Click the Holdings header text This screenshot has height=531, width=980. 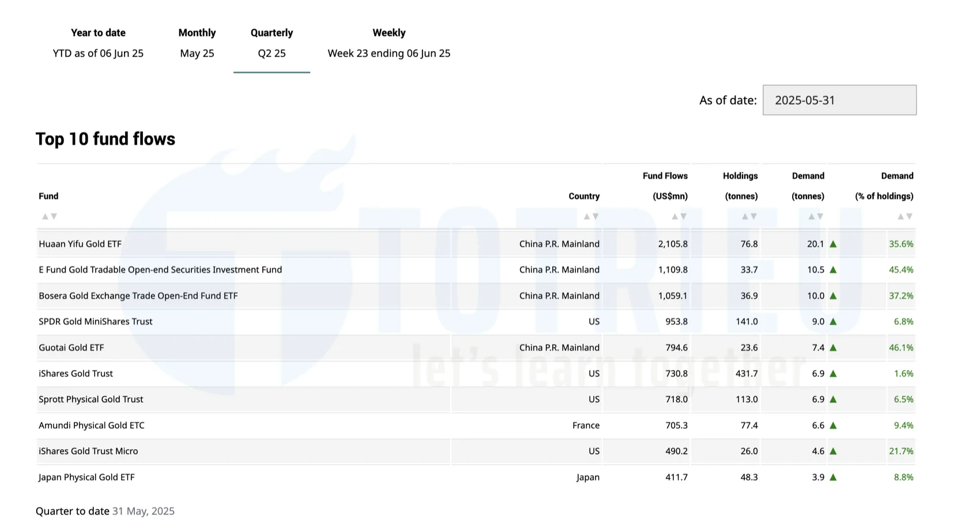click(740, 186)
